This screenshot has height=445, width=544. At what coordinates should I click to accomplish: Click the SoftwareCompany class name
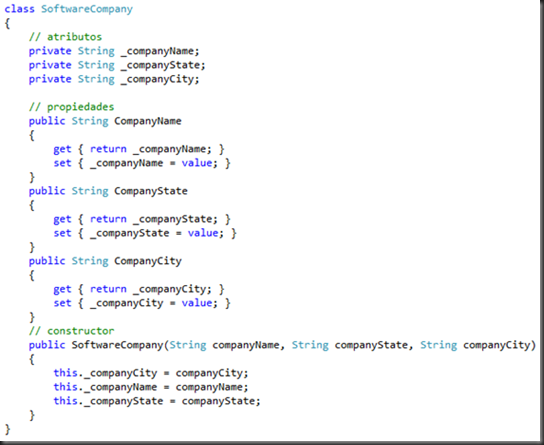tap(87, 9)
